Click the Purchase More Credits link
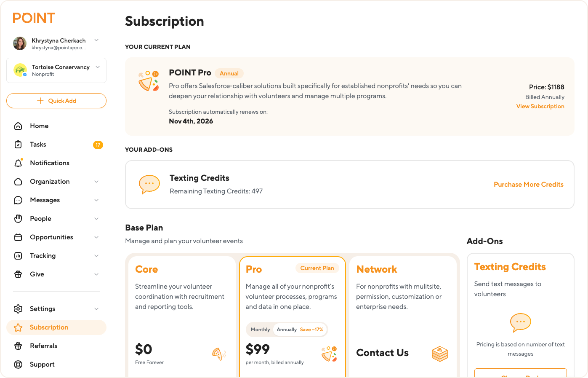This screenshot has width=588, height=378. click(529, 184)
